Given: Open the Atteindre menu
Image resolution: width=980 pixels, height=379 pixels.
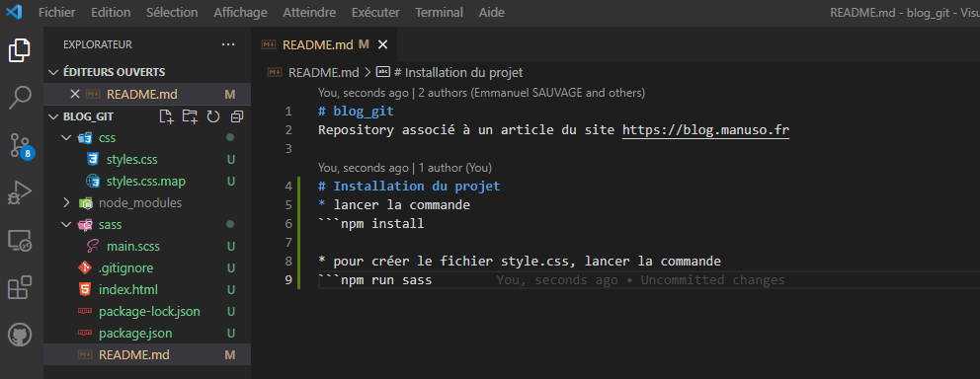Looking at the screenshot, I should pyautogui.click(x=309, y=13).
